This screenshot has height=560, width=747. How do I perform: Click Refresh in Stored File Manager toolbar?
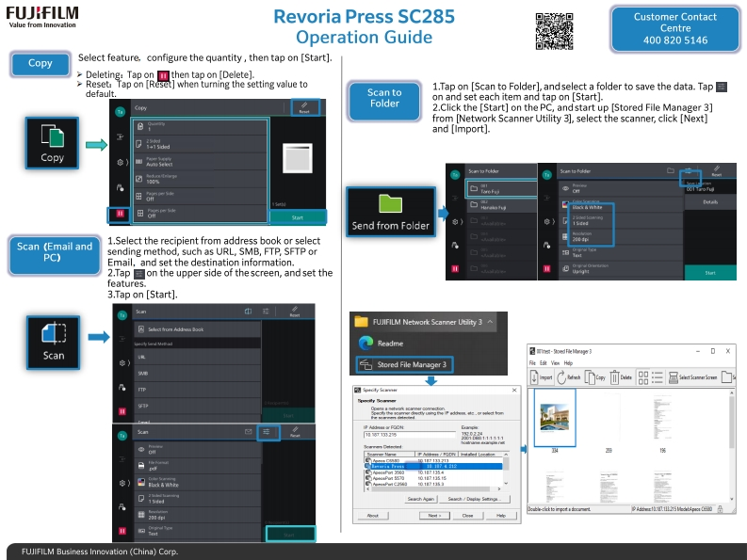(x=569, y=377)
